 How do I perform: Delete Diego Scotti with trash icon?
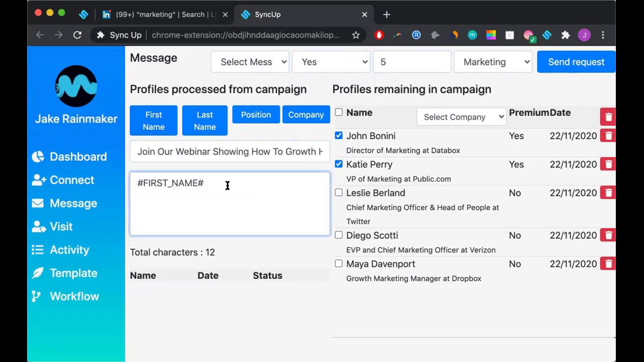click(x=608, y=235)
